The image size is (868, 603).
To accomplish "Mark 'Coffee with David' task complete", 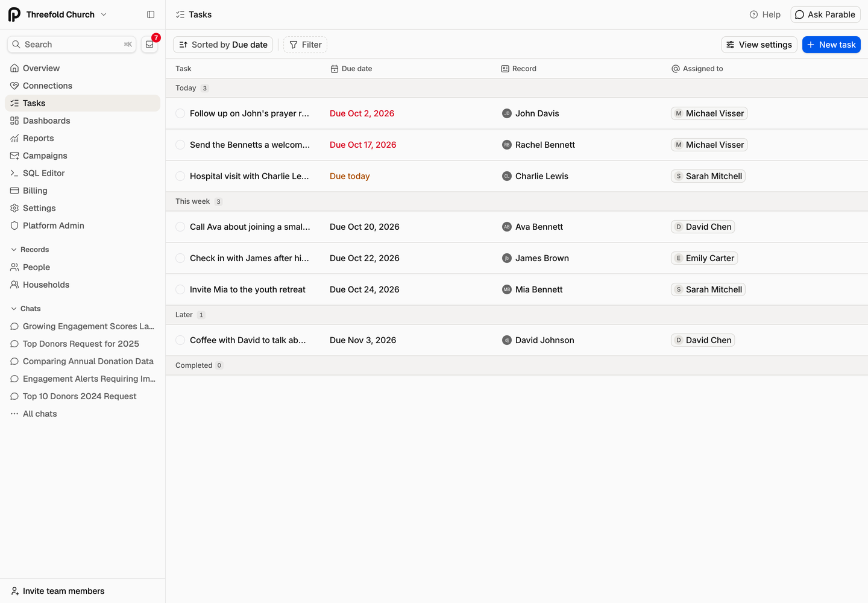I will [x=180, y=340].
